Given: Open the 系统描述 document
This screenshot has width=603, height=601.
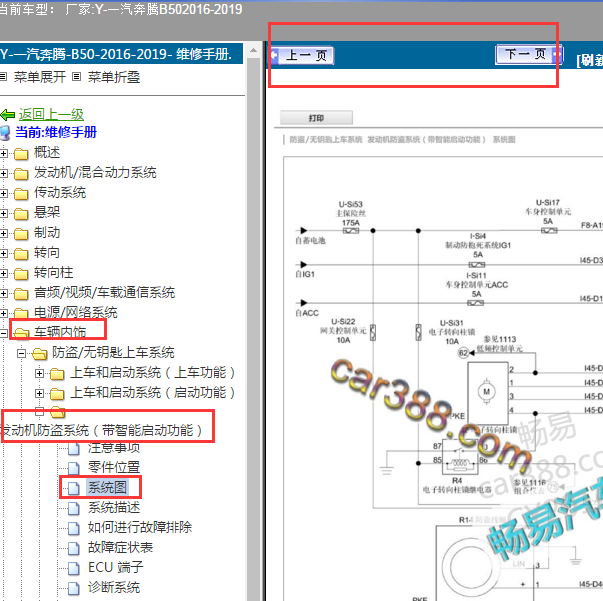Looking at the screenshot, I should coord(114,508).
